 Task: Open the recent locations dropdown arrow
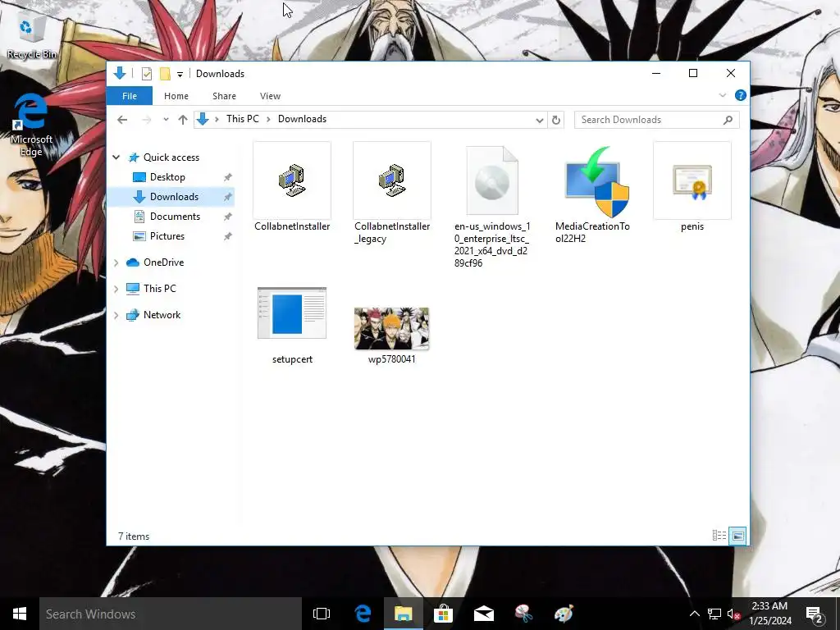click(166, 120)
